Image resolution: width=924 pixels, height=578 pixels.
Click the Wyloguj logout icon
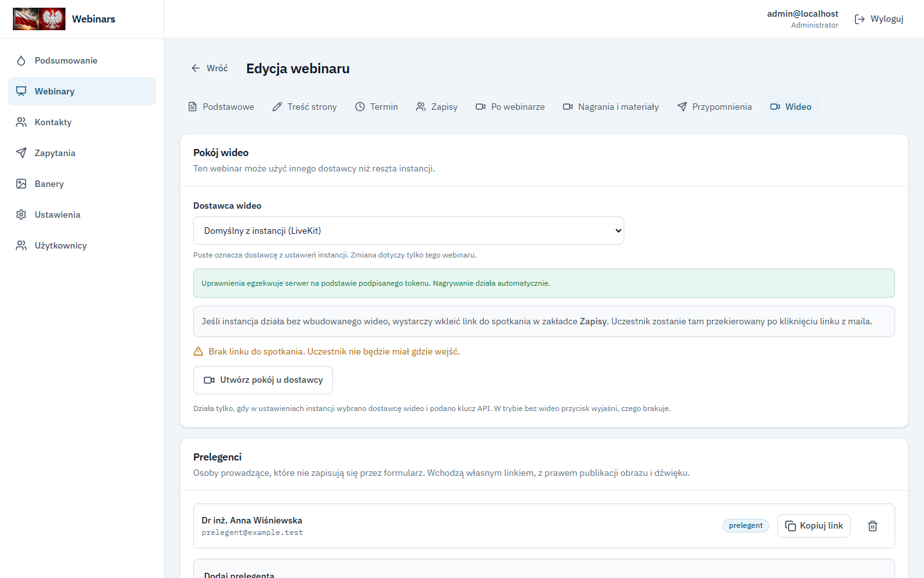click(860, 19)
